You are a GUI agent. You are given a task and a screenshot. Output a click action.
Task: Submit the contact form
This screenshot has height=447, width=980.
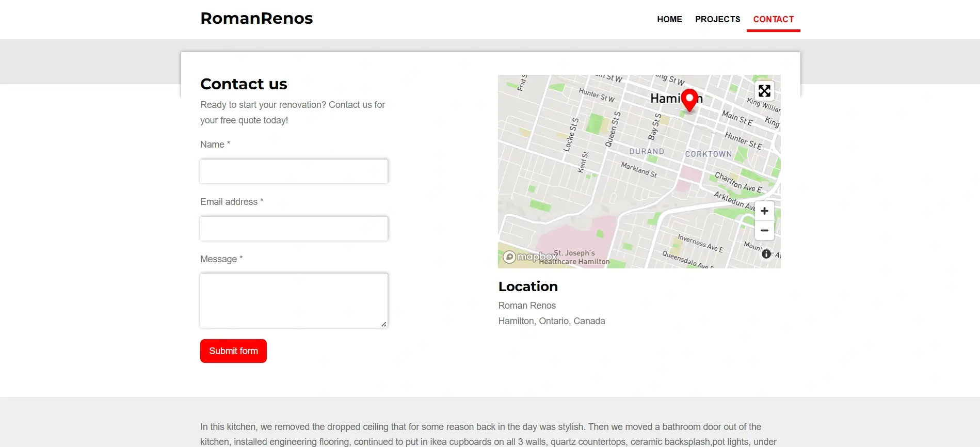(233, 351)
